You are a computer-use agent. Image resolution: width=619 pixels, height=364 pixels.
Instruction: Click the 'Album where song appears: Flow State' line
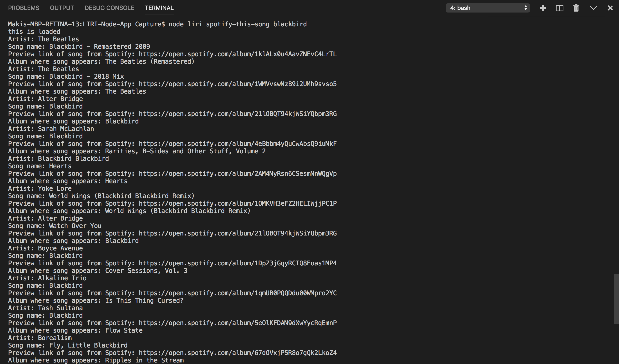point(75,330)
